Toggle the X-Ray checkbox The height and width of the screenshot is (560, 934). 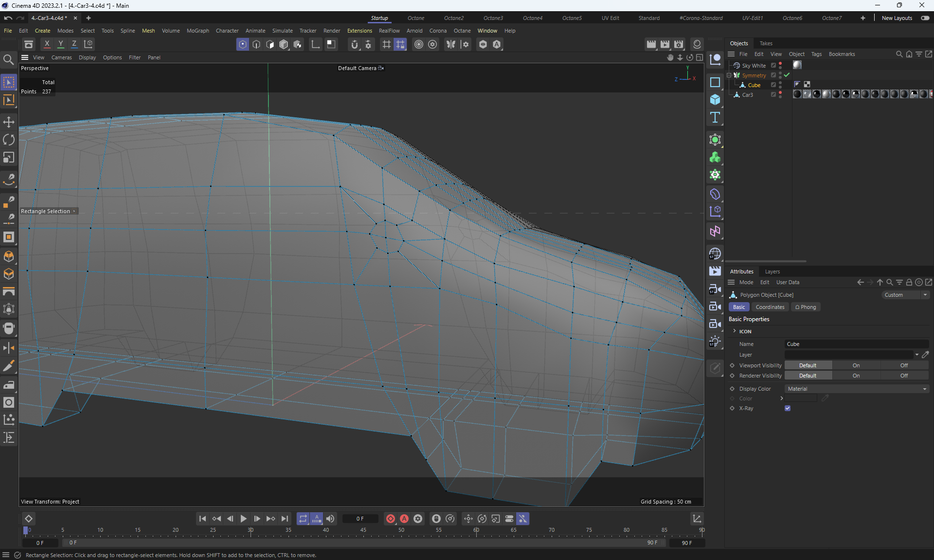(x=788, y=408)
